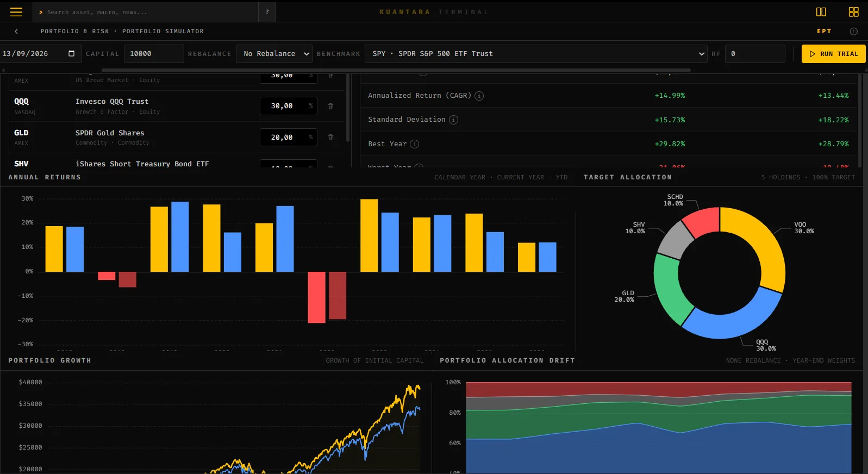Click the holdings list vertical scrollbar
Image resolution: width=868 pixels, height=474 pixels.
347,107
